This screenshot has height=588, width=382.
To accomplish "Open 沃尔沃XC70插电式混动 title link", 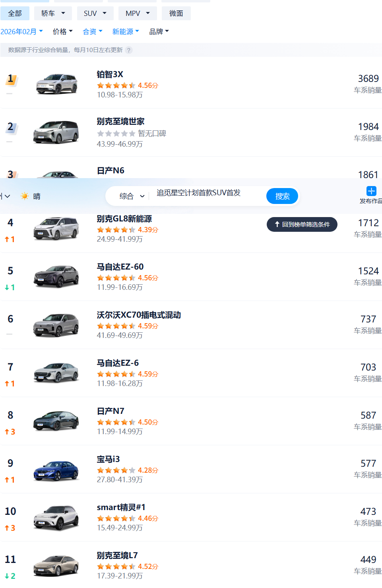I will 139,315.
